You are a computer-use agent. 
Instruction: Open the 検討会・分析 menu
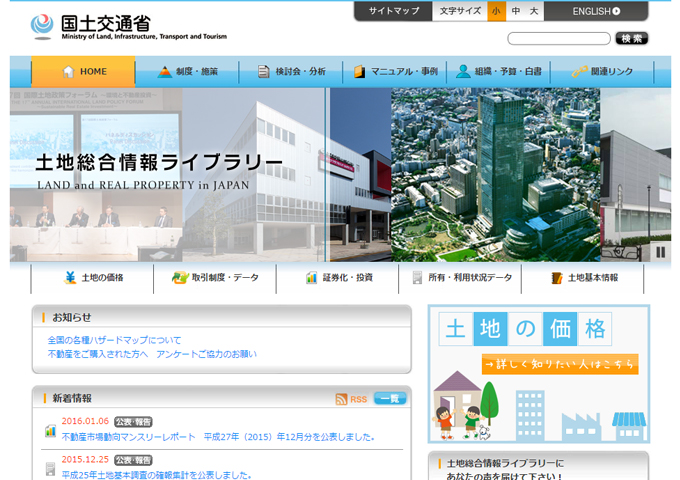click(291, 72)
